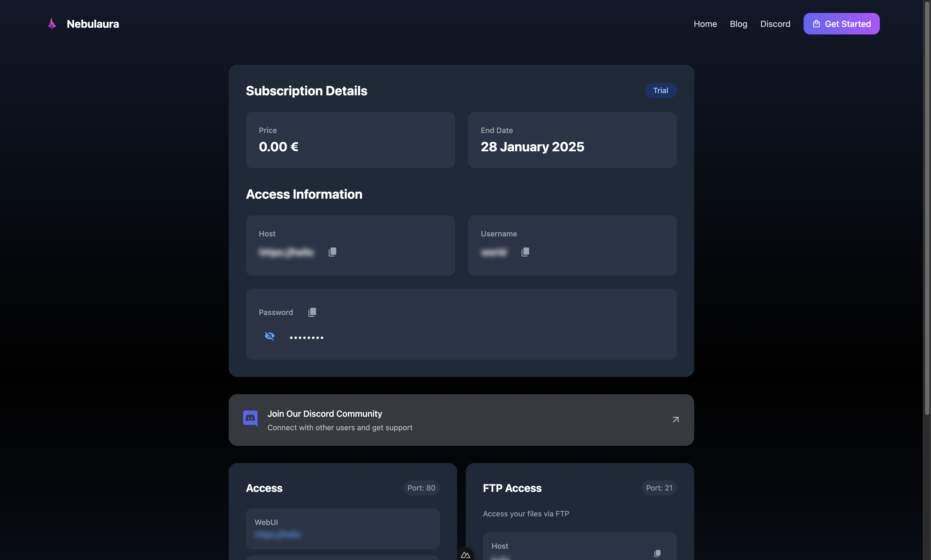Copy the Password with the copy icon
The height and width of the screenshot is (560, 931).
(312, 312)
